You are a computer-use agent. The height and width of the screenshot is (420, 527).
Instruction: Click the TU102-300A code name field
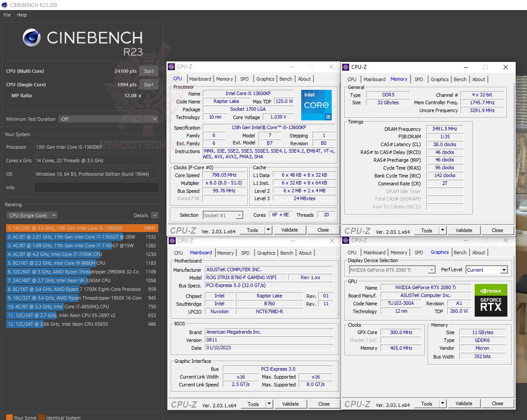pos(401,304)
